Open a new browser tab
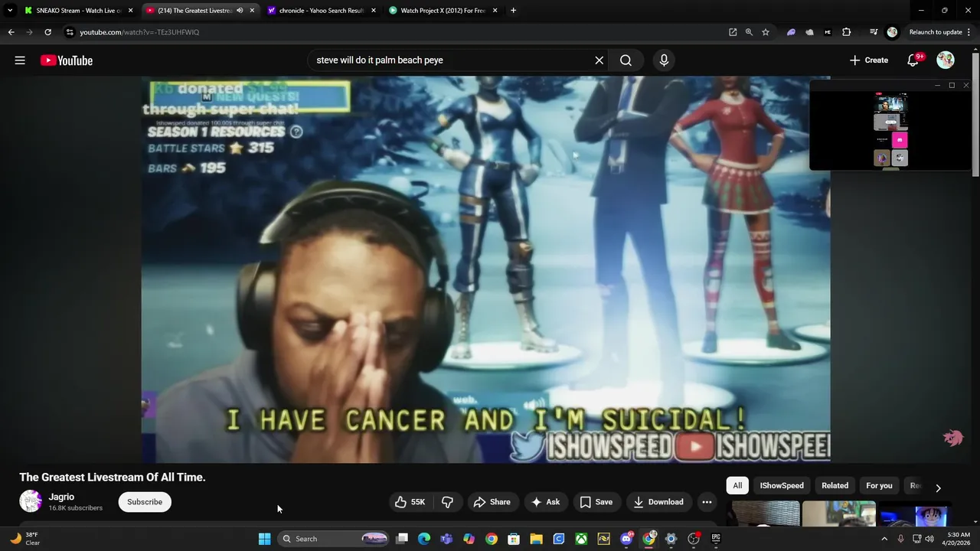The width and height of the screenshot is (980, 551). 513,11
